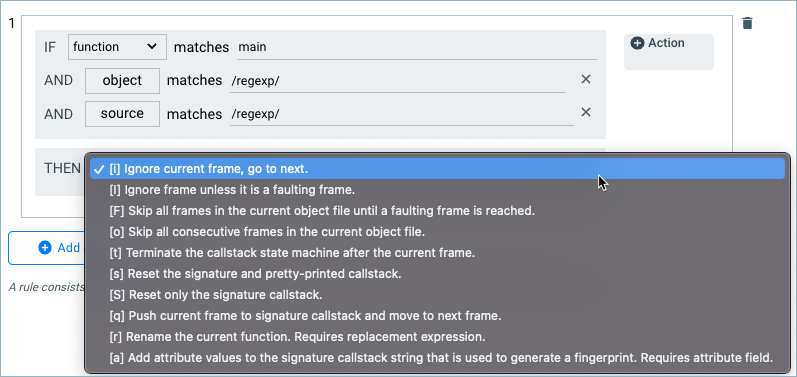Image resolution: width=797 pixels, height=377 pixels.
Task: Click the plus icon on the Add button
Action: point(45,247)
